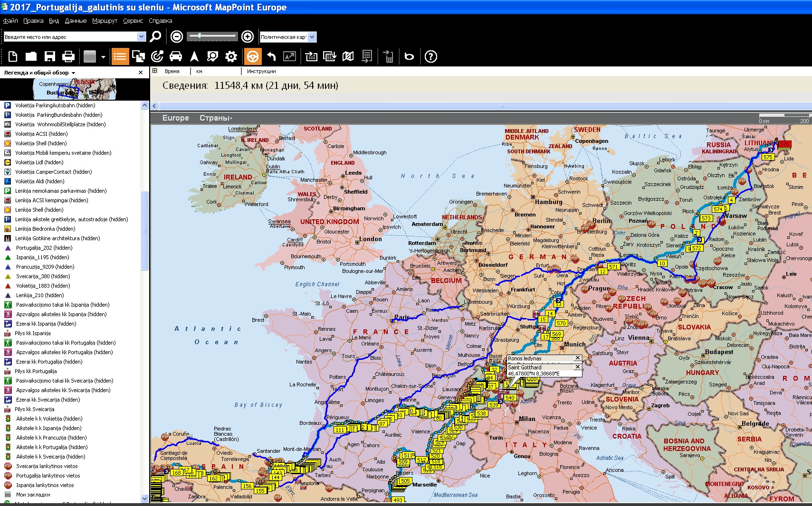Open the 'Страны' dropdown on map
This screenshot has height=506, width=812.
point(216,118)
